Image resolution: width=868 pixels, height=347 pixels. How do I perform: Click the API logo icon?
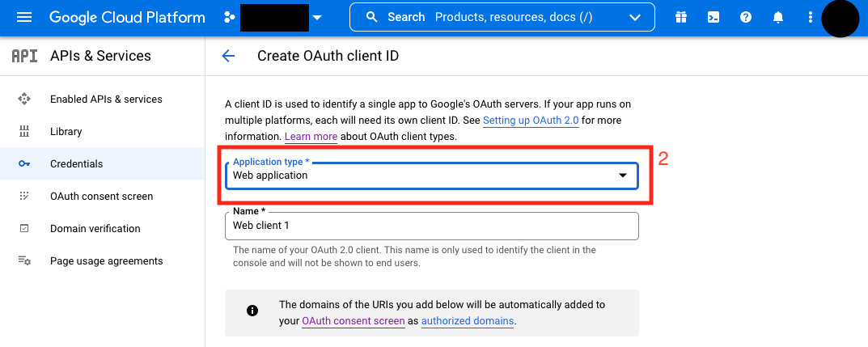pyautogui.click(x=24, y=56)
